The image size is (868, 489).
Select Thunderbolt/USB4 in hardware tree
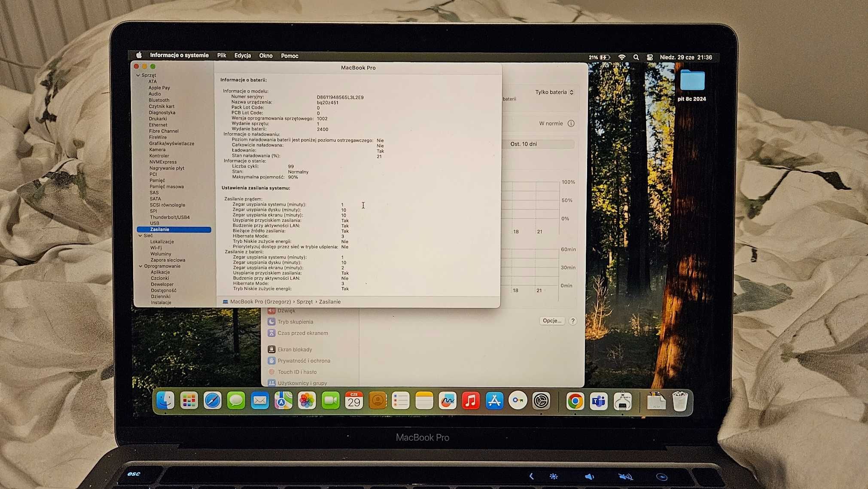[x=170, y=217]
